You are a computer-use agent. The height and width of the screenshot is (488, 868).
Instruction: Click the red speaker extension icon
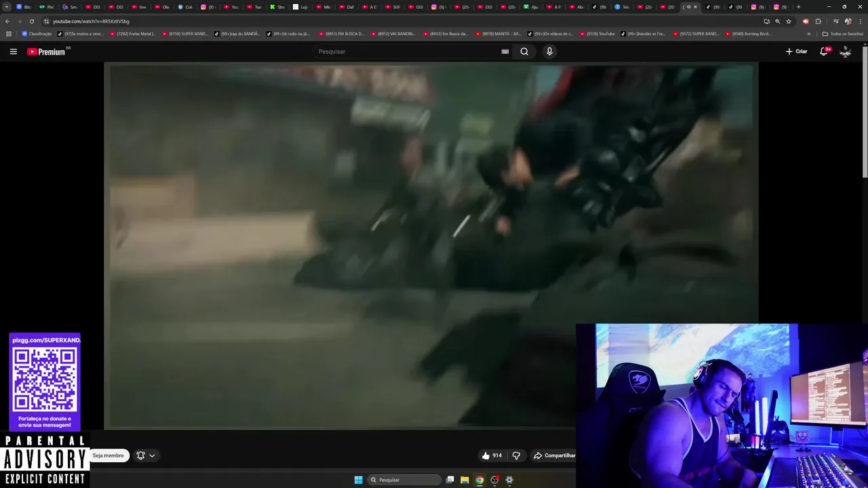pos(806,22)
